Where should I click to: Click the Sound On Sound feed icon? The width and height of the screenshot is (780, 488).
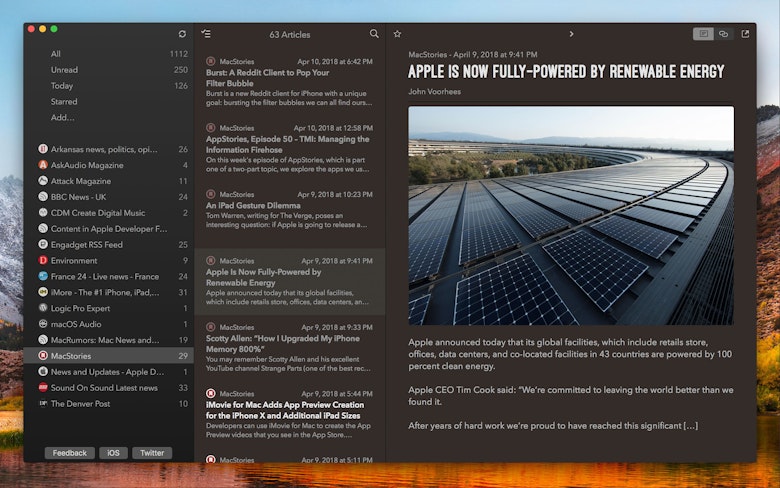43,388
